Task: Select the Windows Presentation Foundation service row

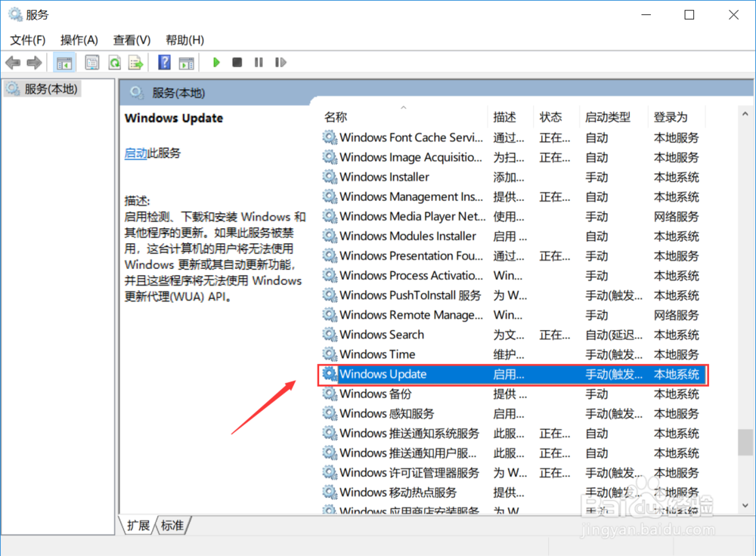Action: 513,256
